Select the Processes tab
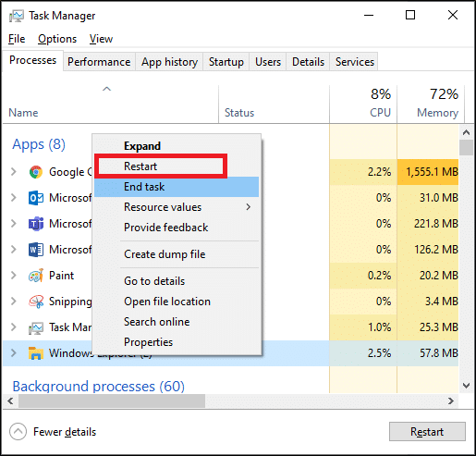 click(32, 60)
